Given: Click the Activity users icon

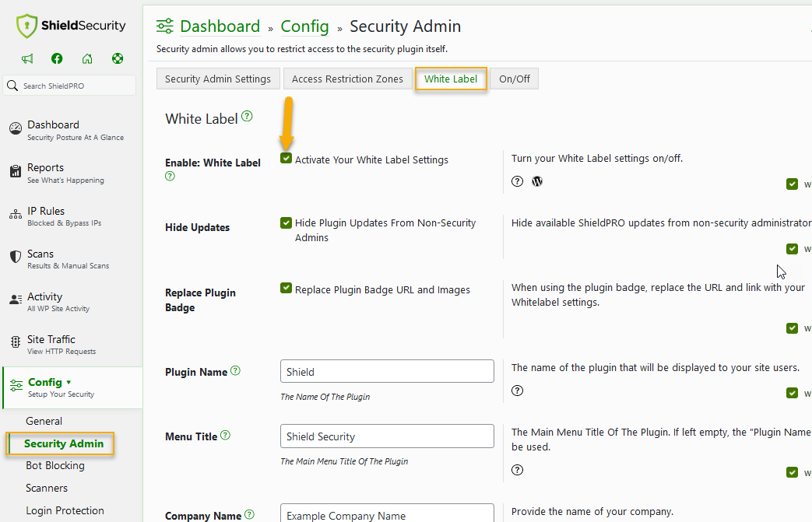Looking at the screenshot, I should [x=16, y=300].
